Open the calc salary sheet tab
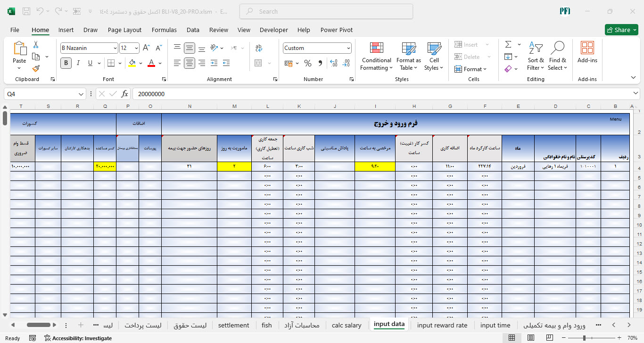Image resolution: width=644 pixels, height=343 pixels. [x=347, y=325]
